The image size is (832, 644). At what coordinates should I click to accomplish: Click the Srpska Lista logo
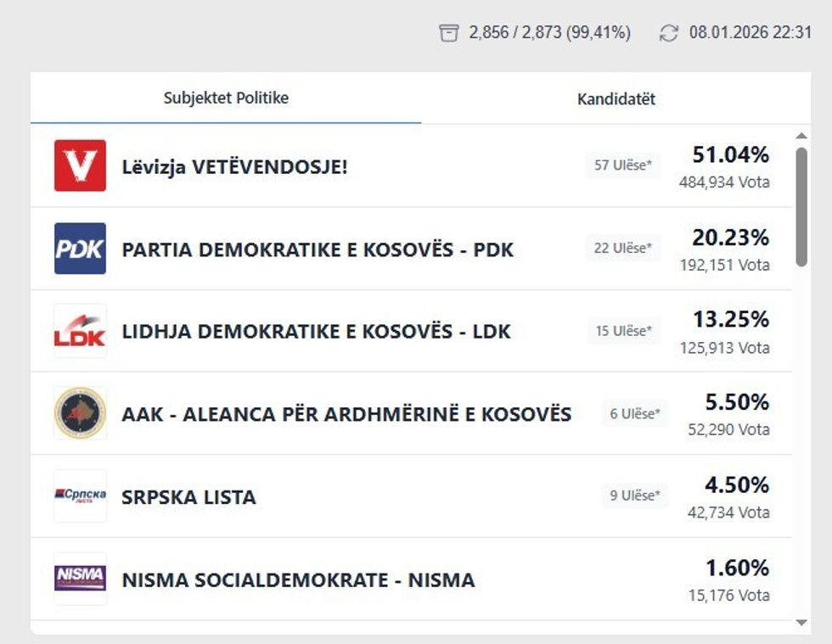pyautogui.click(x=80, y=496)
